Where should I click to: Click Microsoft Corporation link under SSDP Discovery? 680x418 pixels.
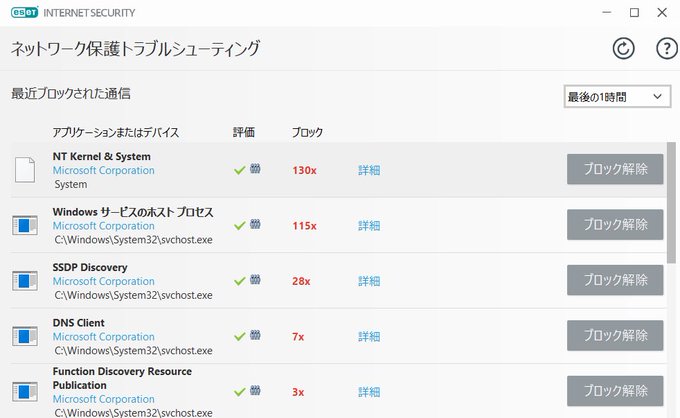click(x=104, y=281)
